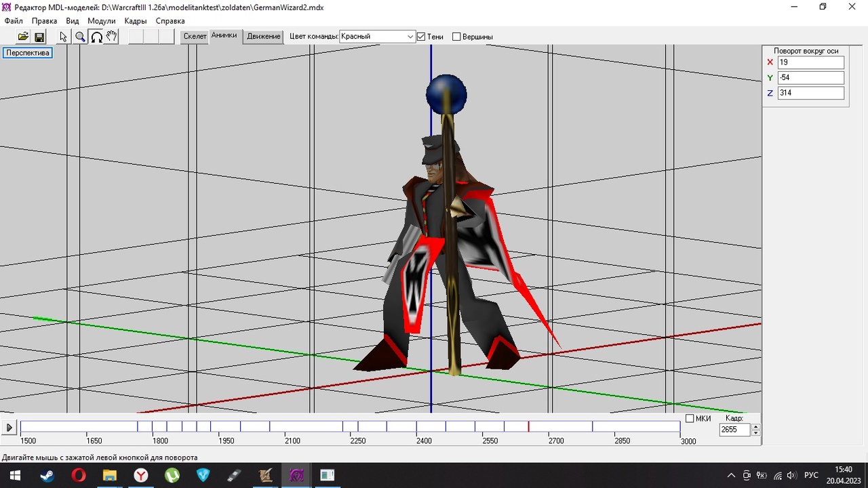This screenshot has width=868, height=488.
Task: Enable the МКИ checkbox
Action: [690, 418]
